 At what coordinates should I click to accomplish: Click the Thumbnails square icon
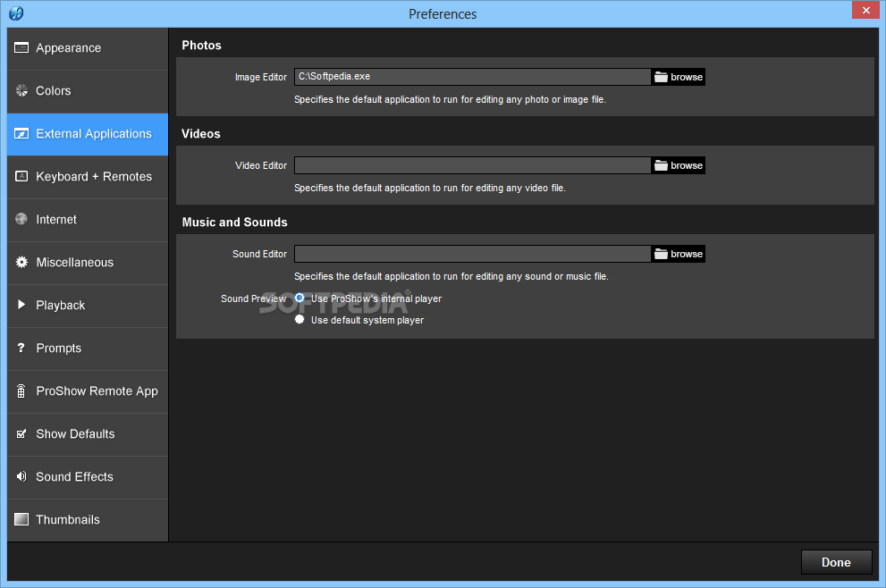tap(21, 519)
